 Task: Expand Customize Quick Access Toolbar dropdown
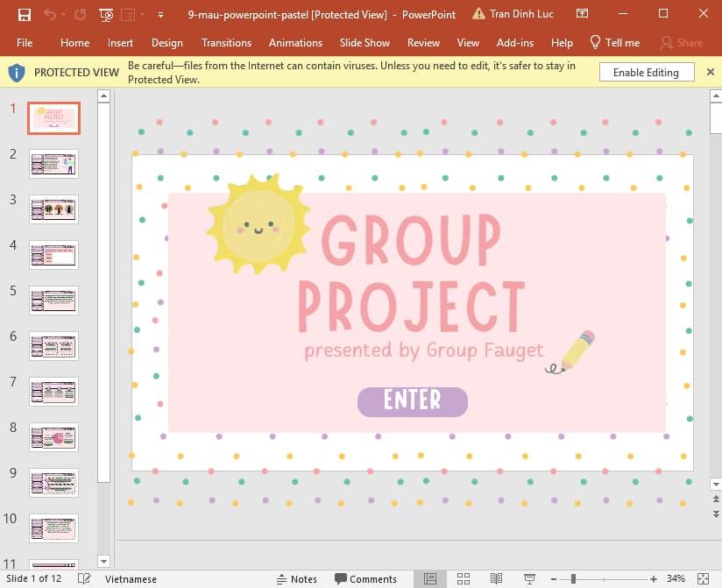click(160, 15)
